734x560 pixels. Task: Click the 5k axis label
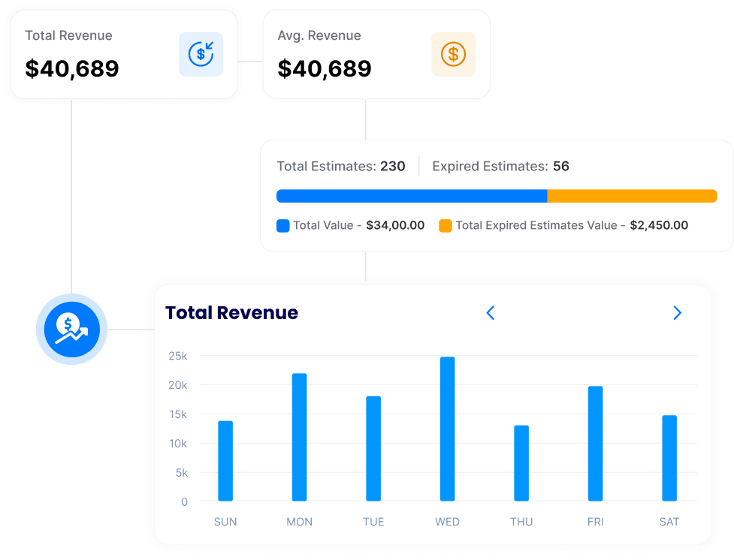(182, 473)
